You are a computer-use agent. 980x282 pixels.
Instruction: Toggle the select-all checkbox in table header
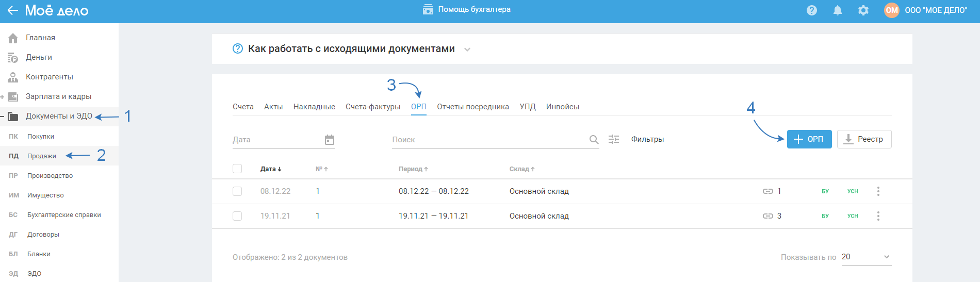[x=237, y=169]
